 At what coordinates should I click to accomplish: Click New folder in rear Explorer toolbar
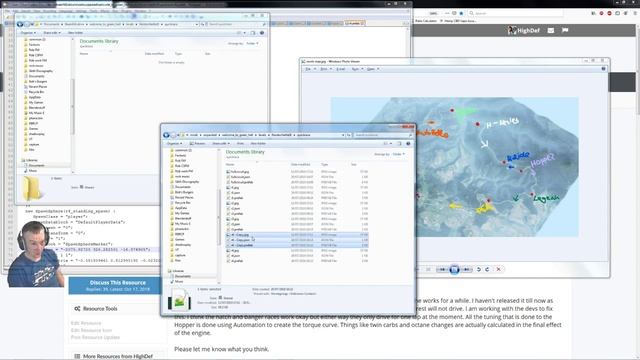point(75,33)
